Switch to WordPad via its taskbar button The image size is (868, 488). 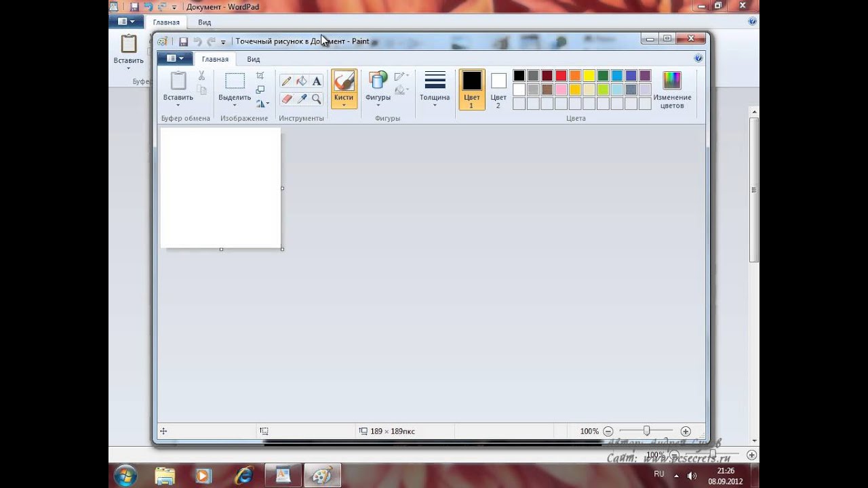283,476
